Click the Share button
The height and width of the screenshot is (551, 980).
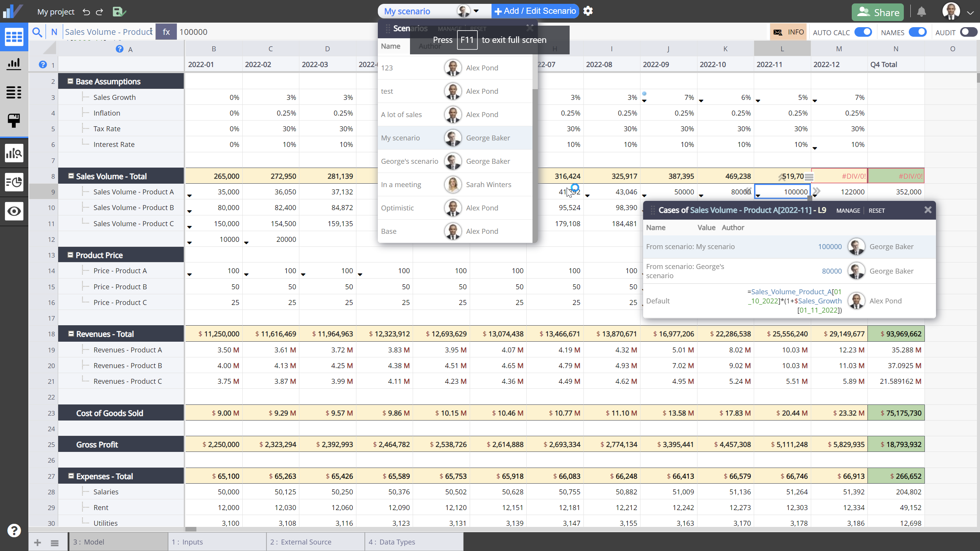[878, 12]
